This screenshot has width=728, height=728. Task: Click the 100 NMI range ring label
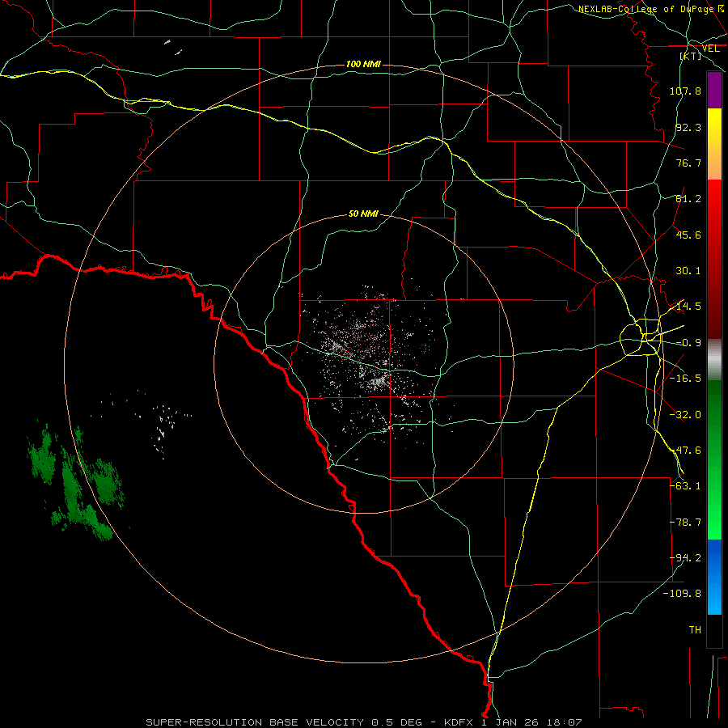point(363,64)
